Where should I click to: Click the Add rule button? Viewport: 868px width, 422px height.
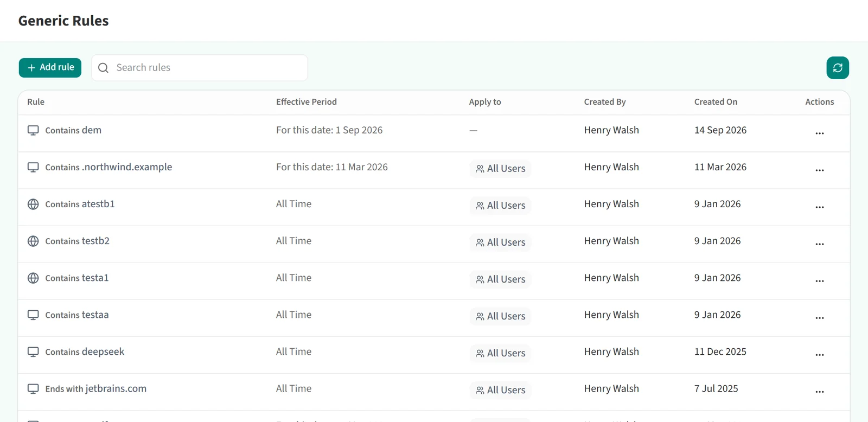click(50, 68)
